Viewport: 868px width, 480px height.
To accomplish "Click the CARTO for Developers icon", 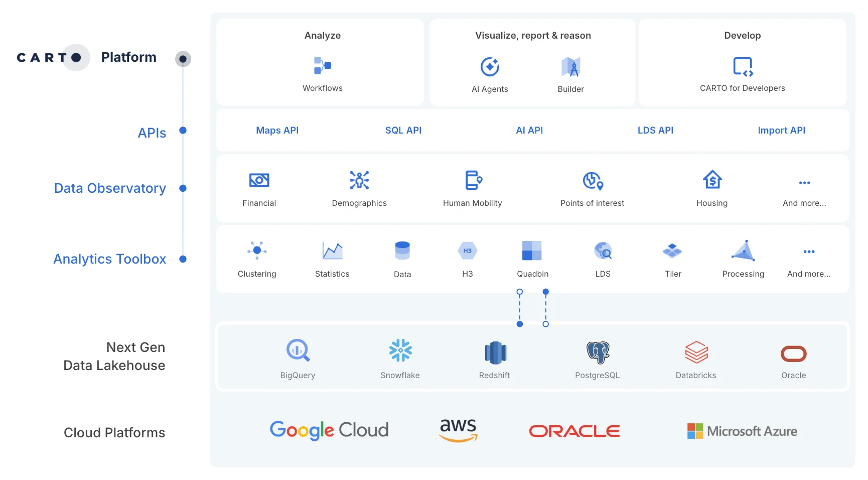I will coord(743,66).
